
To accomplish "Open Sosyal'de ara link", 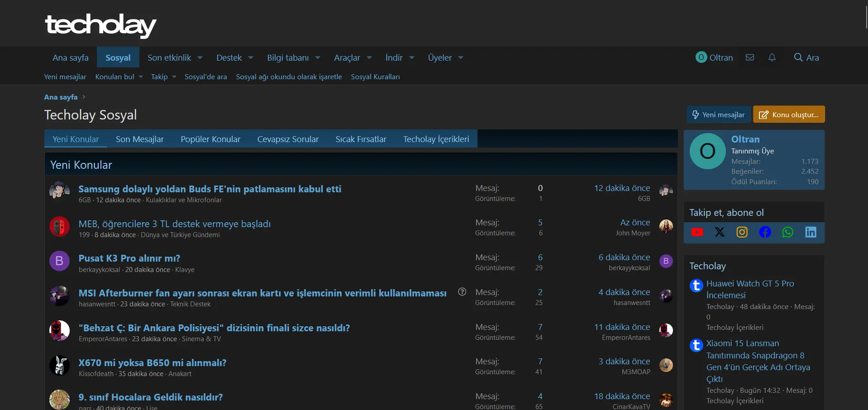I will pyautogui.click(x=206, y=76).
